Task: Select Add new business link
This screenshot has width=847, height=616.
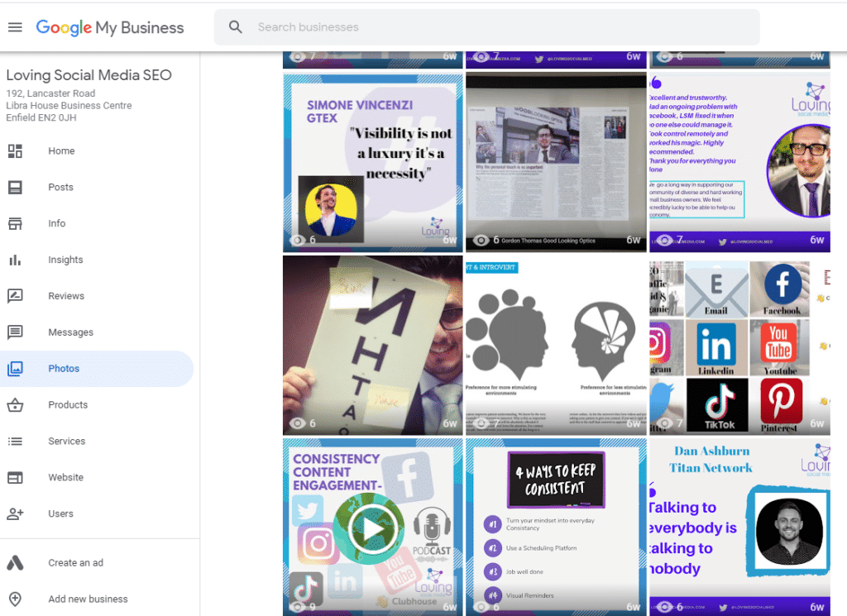Action: [x=88, y=599]
